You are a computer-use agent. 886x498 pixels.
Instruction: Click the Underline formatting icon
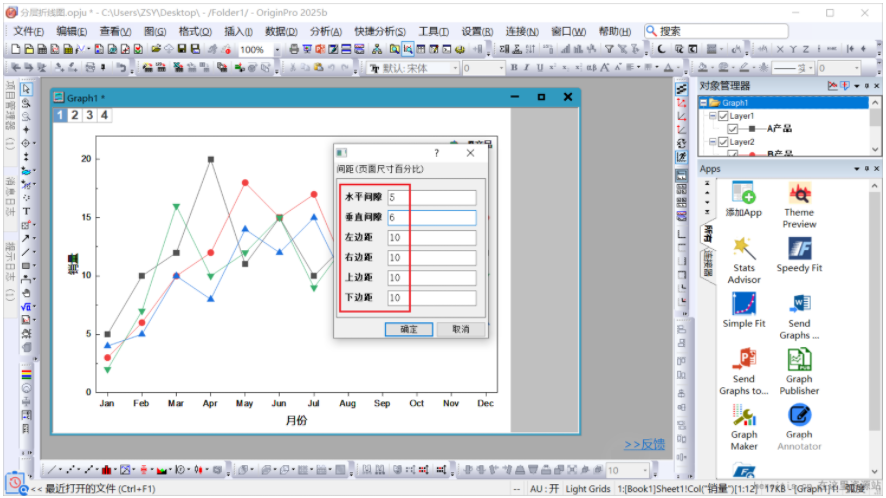[x=540, y=68]
